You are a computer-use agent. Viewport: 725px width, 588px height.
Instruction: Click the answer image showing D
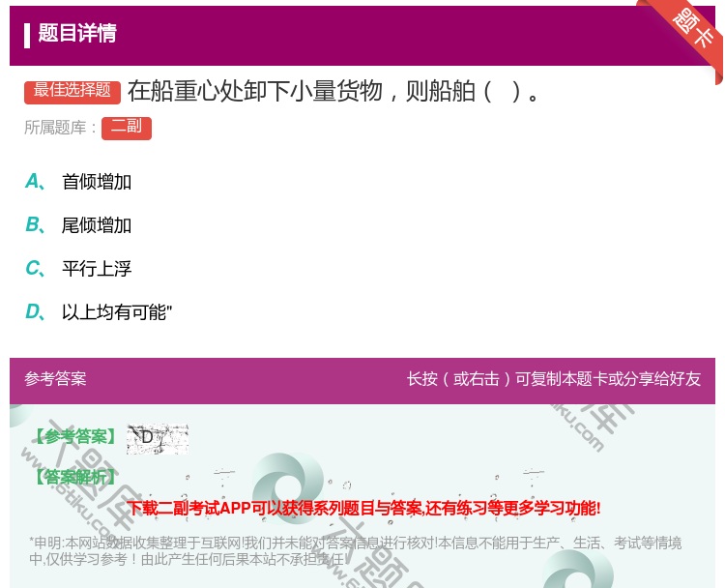click(x=158, y=438)
